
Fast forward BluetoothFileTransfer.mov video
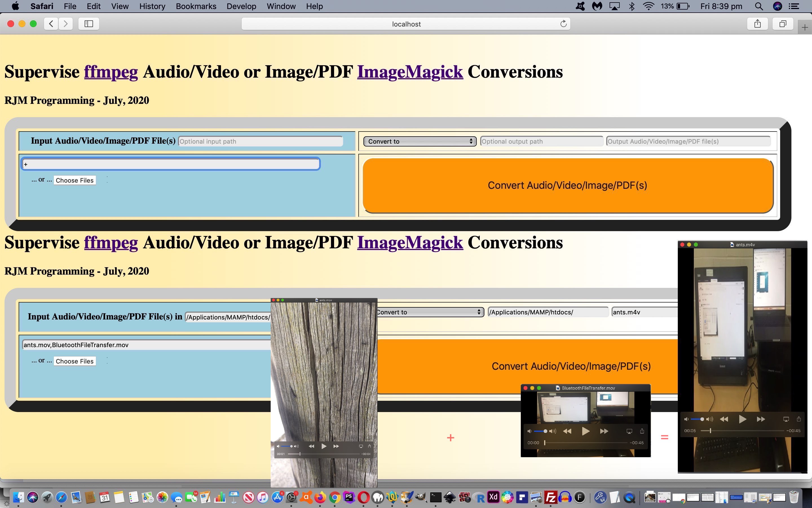pyautogui.click(x=604, y=431)
